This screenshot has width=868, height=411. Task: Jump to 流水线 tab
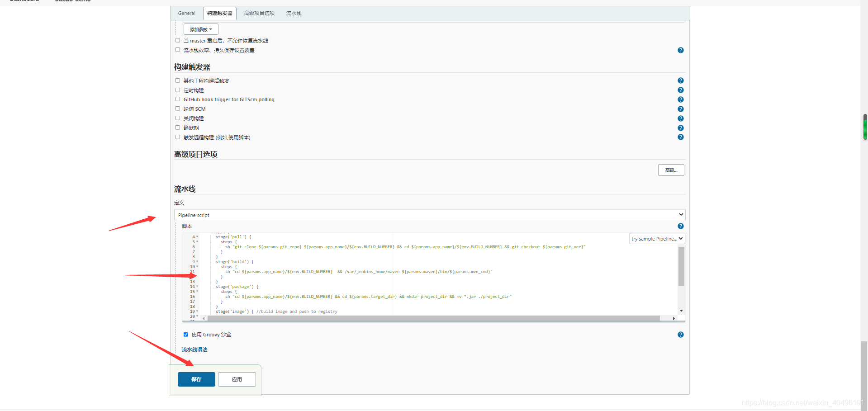pyautogui.click(x=294, y=13)
